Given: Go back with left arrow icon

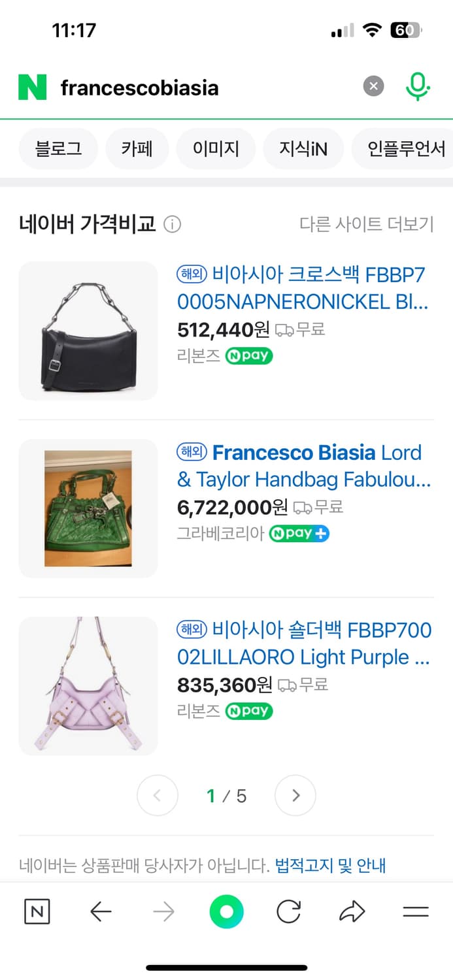Looking at the screenshot, I should [101, 911].
